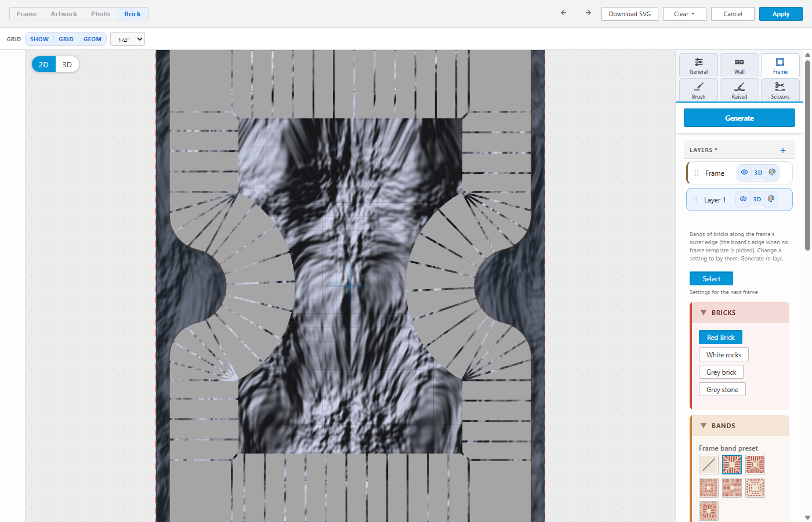Undo with the left arrow icon
Screen dimensions: 812x522
[x=563, y=13]
